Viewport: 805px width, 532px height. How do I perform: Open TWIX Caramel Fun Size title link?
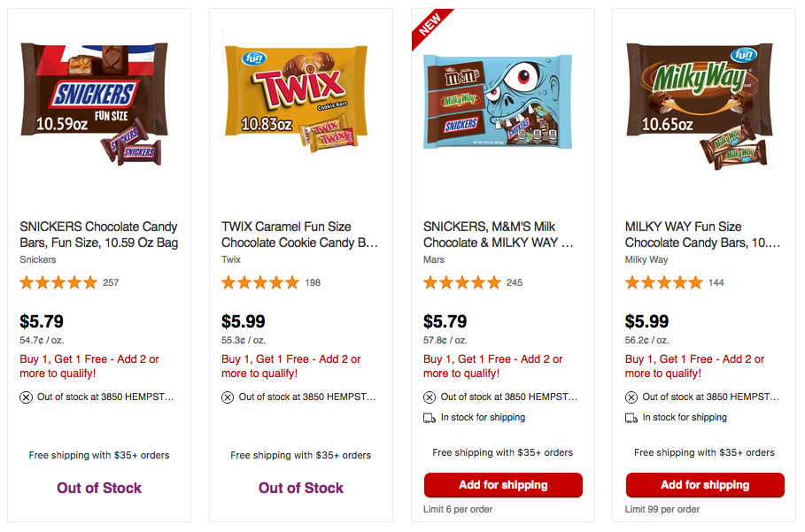[x=299, y=235]
